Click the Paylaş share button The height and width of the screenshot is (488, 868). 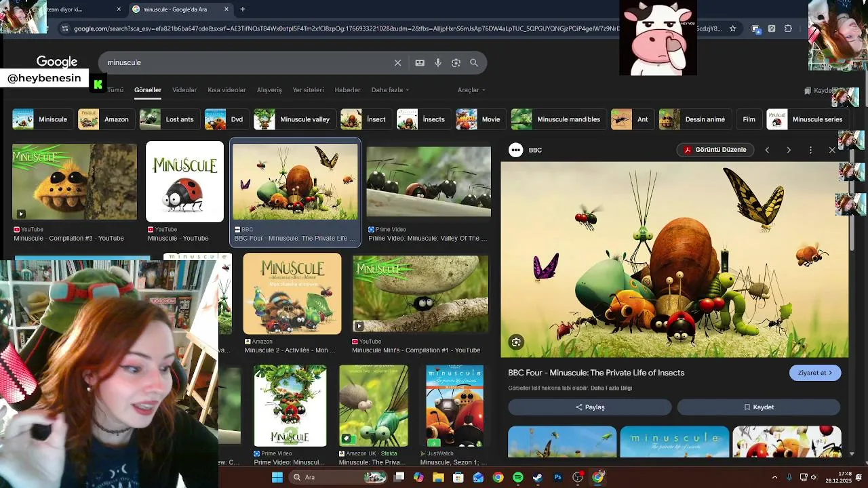click(590, 407)
